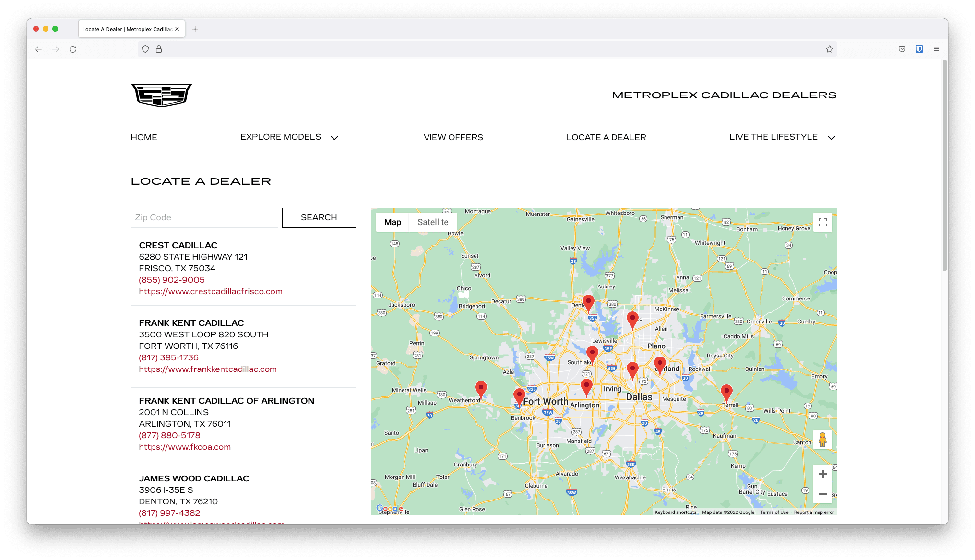Click the map pin west of Fort Worth
Viewport: 975px width, 560px height.
click(519, 398)
